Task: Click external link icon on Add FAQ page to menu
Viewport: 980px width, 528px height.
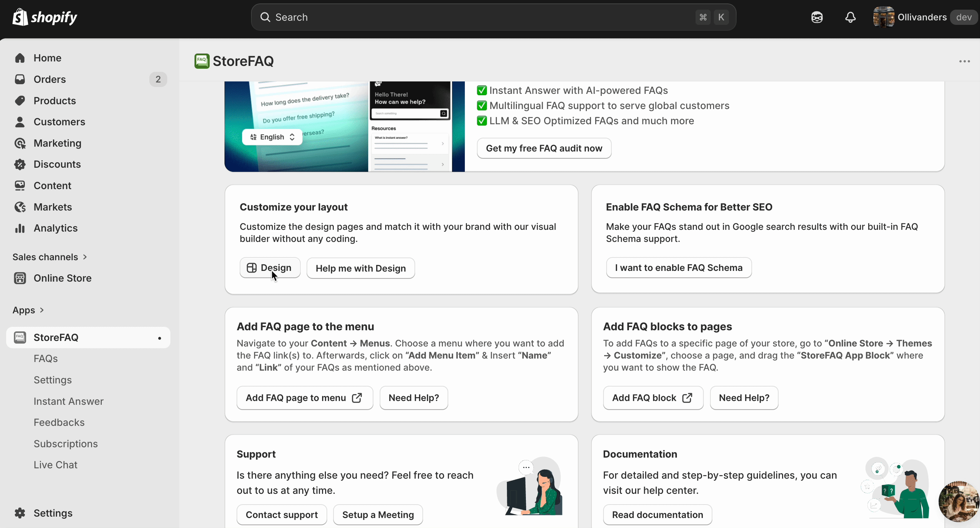Action: click(x=357, y=398)
